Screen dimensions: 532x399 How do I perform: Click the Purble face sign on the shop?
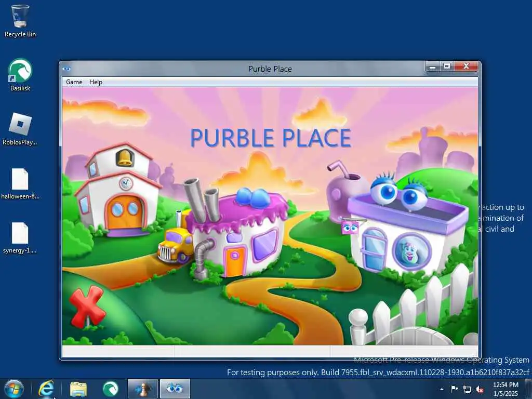pyautogui.click(x=350, y=228)
